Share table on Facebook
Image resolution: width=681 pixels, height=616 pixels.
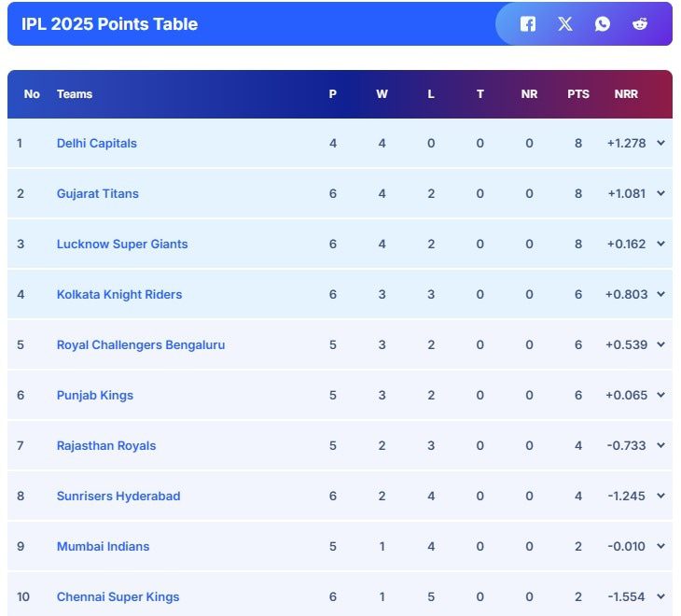(x=528, y=24)
